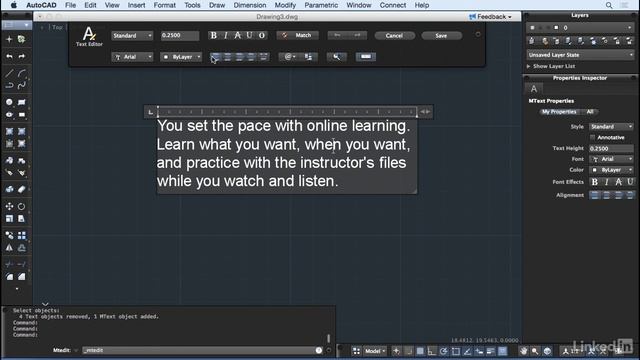The image size is (640, 360).
Task: Select the Move tool
Action: (9, 207)
